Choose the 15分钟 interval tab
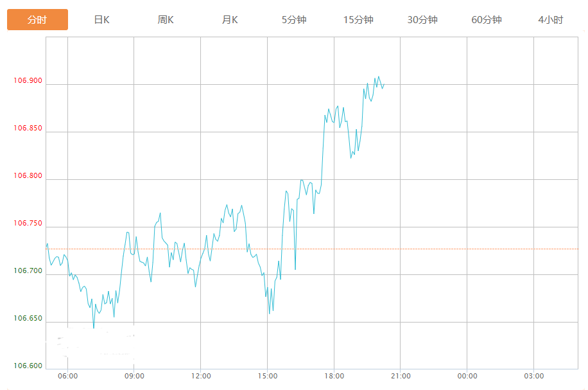The height and width of the screenshot is (390, 588). tap(358, 20)
